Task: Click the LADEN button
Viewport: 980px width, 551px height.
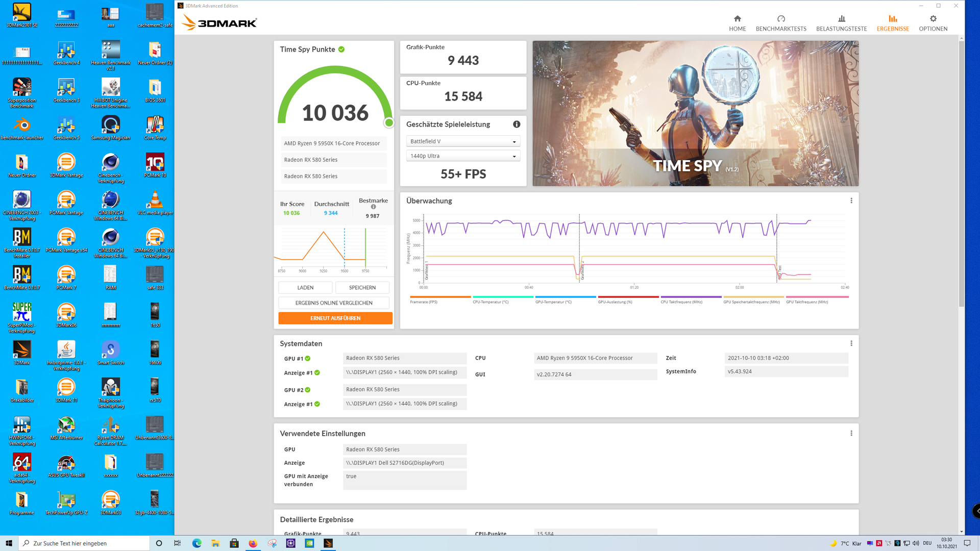Action: [x=305, y=288]
